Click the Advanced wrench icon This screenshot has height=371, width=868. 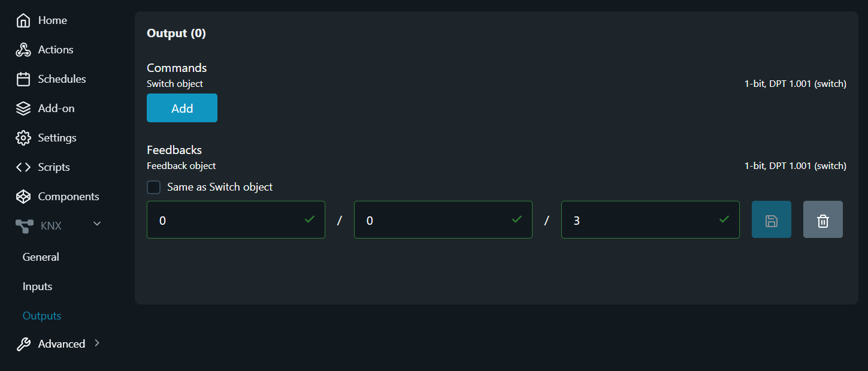point(23,344)
